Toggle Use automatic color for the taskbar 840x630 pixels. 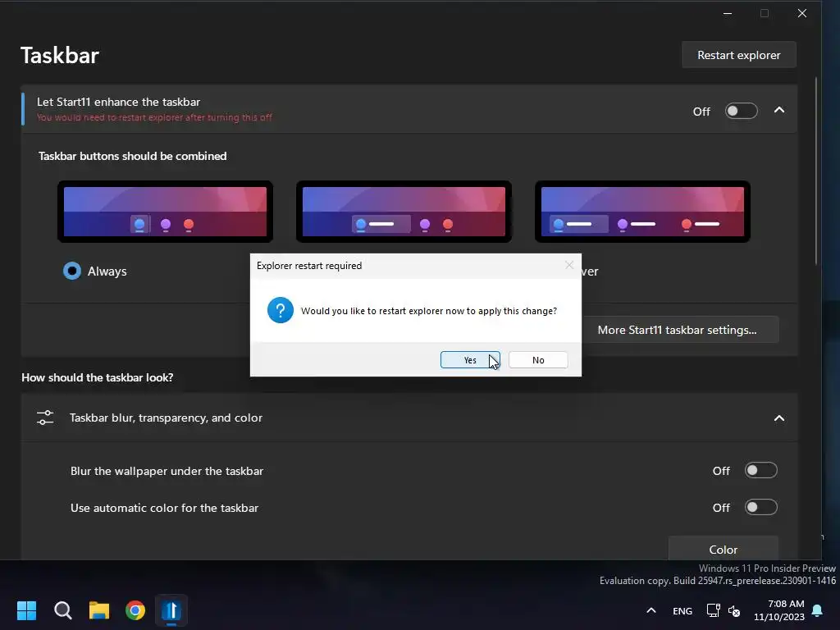pos(760,507)
